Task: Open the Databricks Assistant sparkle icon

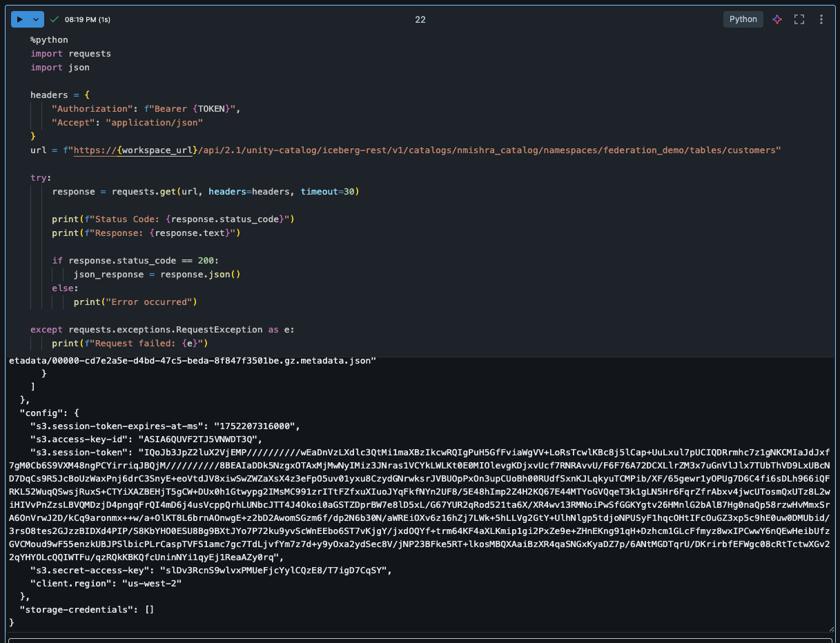Action: click(777, 19)
